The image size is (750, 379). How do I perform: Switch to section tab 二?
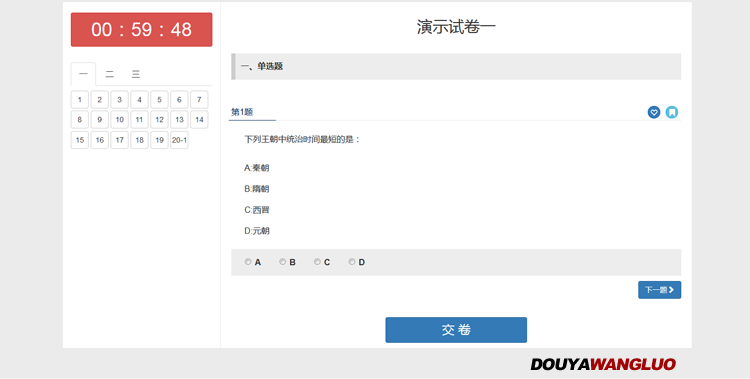[110, 74]
